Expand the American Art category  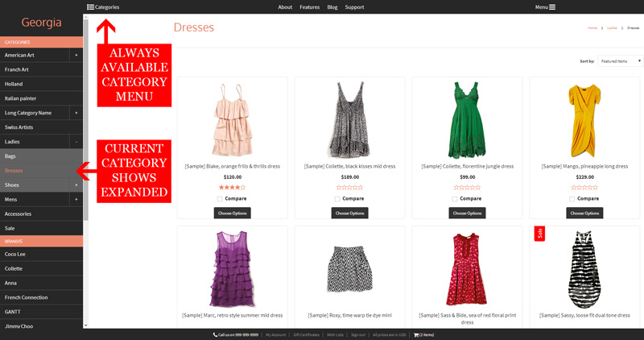(76, 55)
